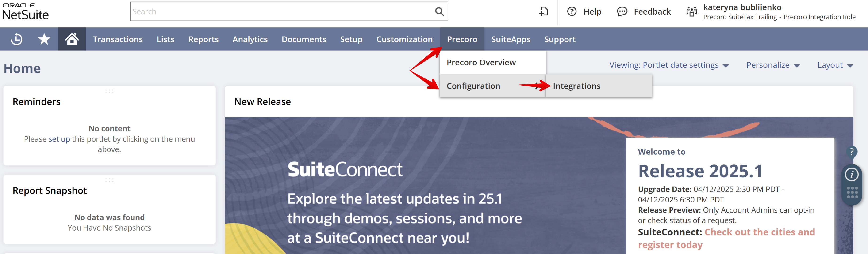Open the Analytics menu
Image resolution: width=868 pixels, height=254 pixels.
250,39
